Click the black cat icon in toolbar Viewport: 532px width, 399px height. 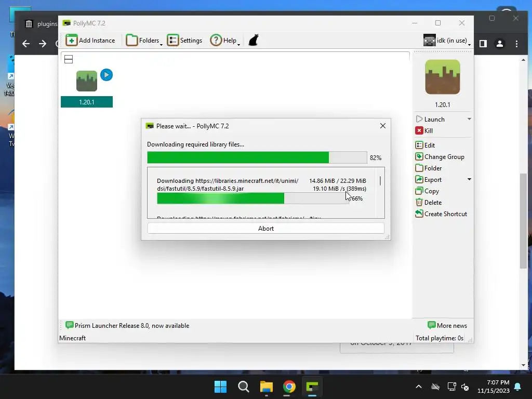point(254,40)
